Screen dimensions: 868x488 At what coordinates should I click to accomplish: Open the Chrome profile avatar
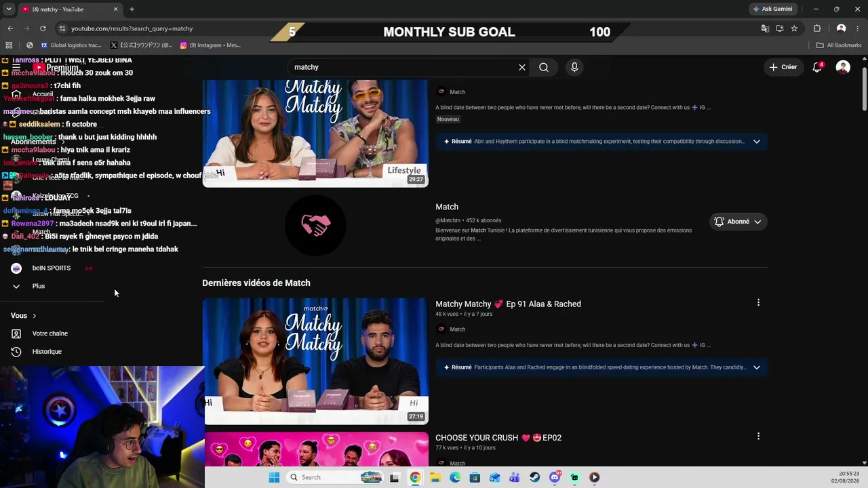(x=841, y=28)
